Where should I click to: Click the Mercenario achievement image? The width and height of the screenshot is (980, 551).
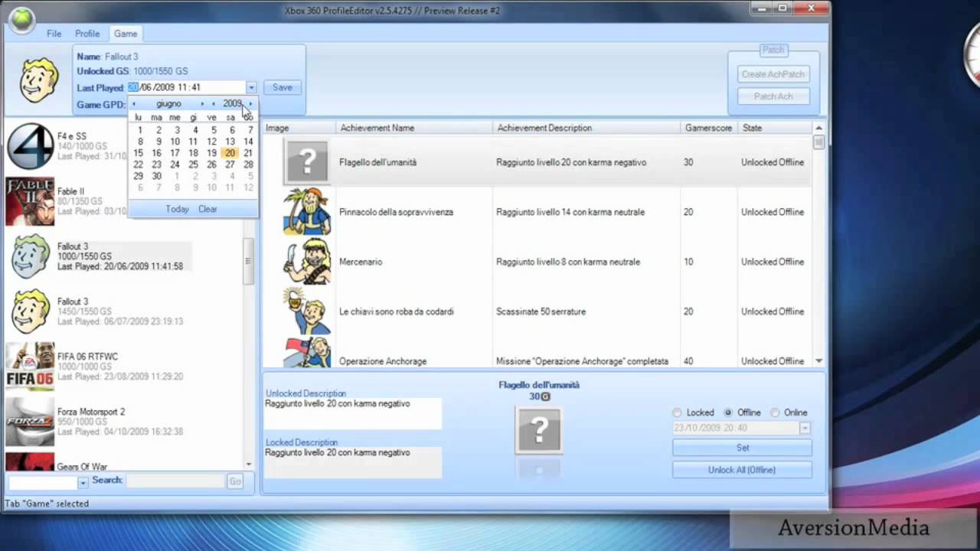(307, 261)
